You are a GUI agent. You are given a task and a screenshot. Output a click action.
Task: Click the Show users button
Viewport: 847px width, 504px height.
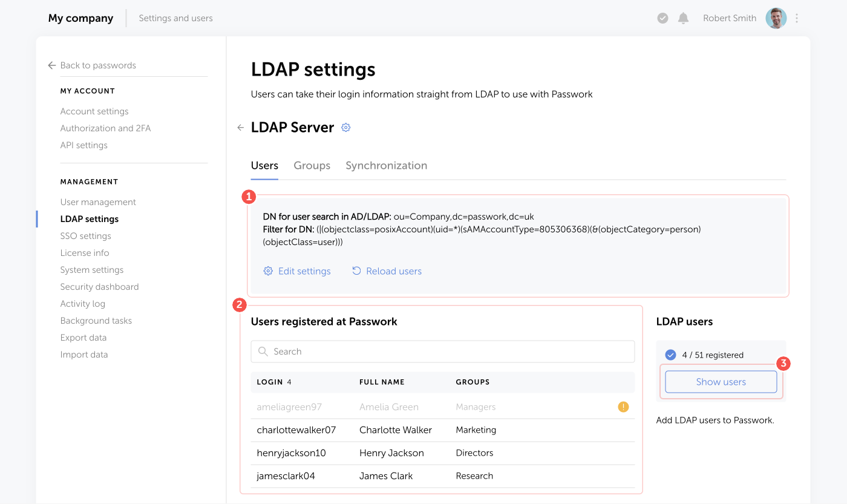tap(721, 381)
